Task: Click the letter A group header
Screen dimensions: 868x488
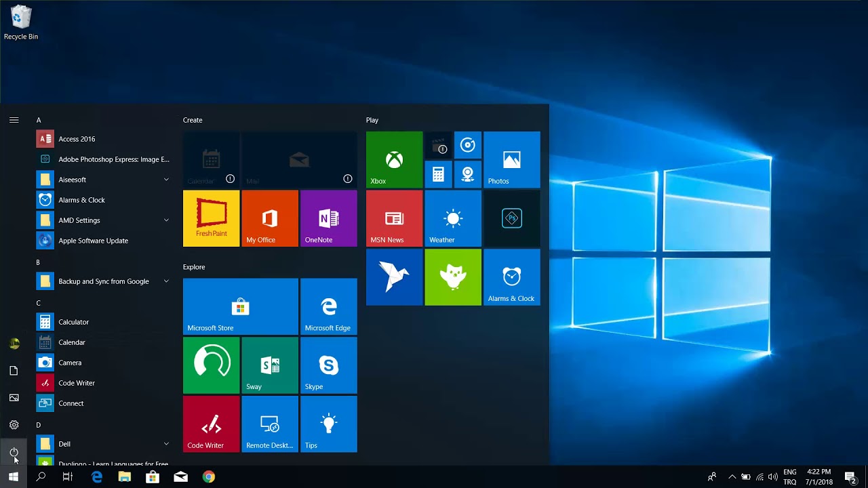Action: pyautogui.click(x=39, y=120)
